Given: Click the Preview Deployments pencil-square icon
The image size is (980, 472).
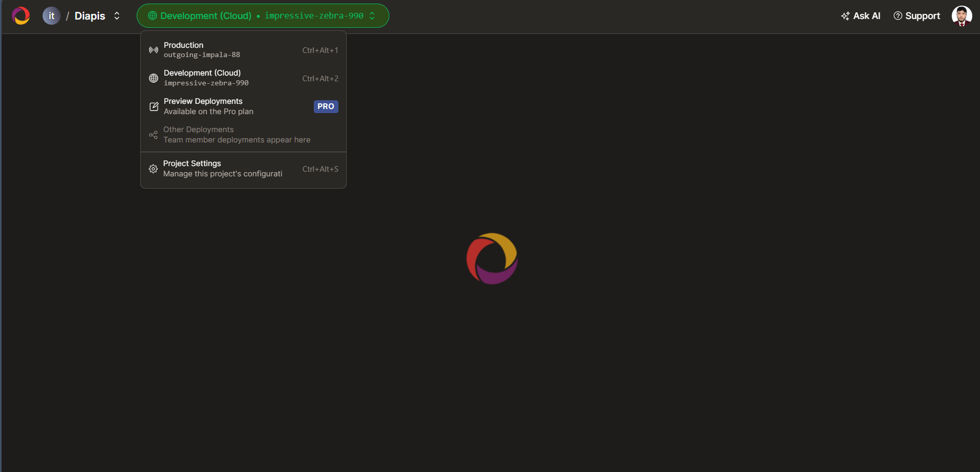Looking at the screenshot, I should [154, 106].
